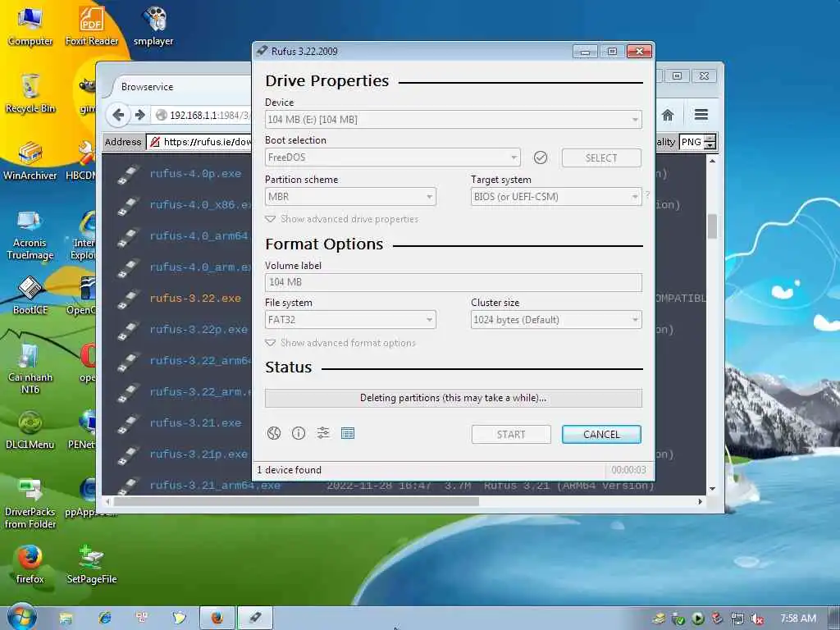Click the SELECT button for boot image
Viewport: 840px width, 630px height.
[x=601, y=158]
